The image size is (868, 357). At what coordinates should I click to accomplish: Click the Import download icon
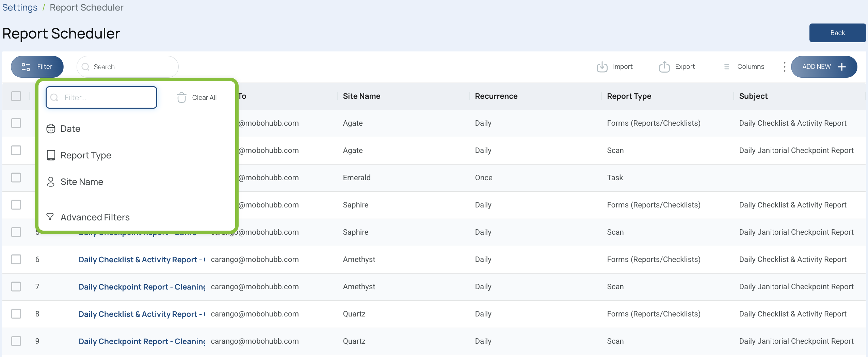point(602,67)
